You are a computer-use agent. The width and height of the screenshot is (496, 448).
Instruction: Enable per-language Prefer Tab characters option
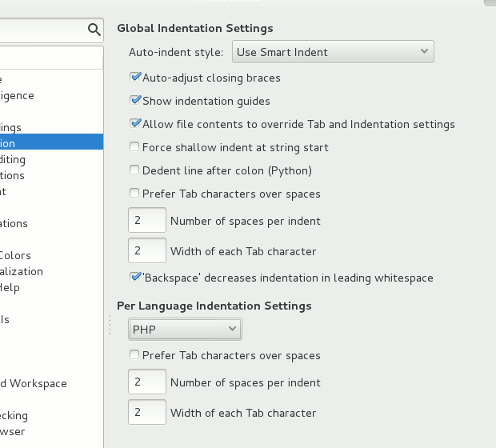point(135,355)
